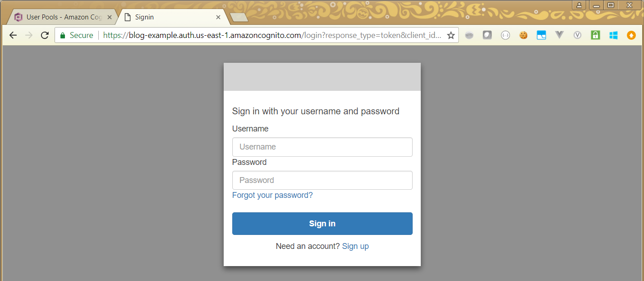Viewport: 644px width, 281px height.
Task: Follow the Forgot your password link
Action: [272, 195]
